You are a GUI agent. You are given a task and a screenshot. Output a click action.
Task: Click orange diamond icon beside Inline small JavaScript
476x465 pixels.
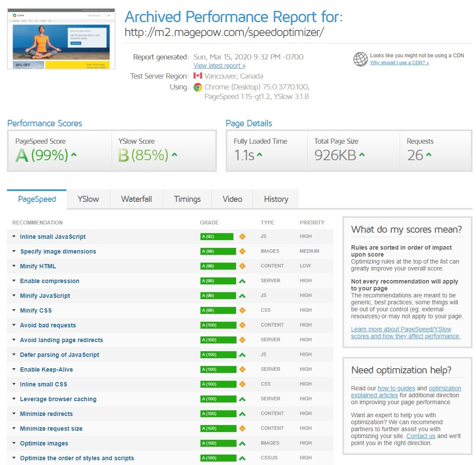(x=242, y=237)
